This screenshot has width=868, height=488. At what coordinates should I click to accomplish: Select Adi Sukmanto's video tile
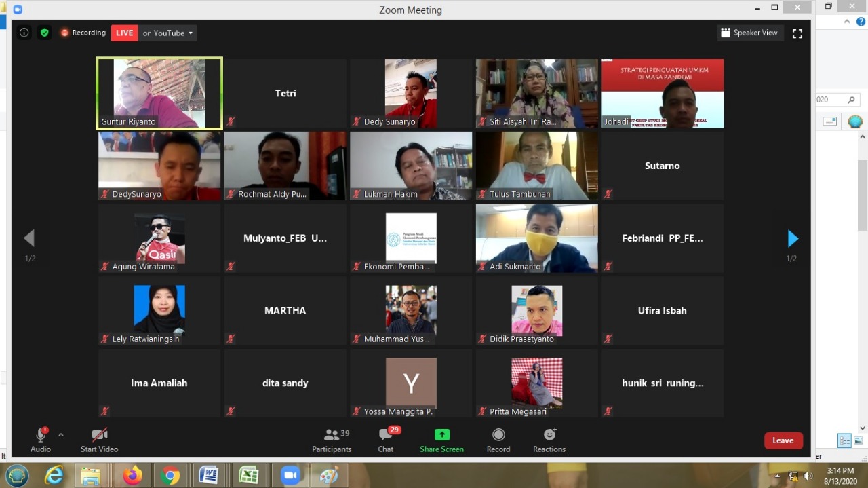click(x=537, y=238)
